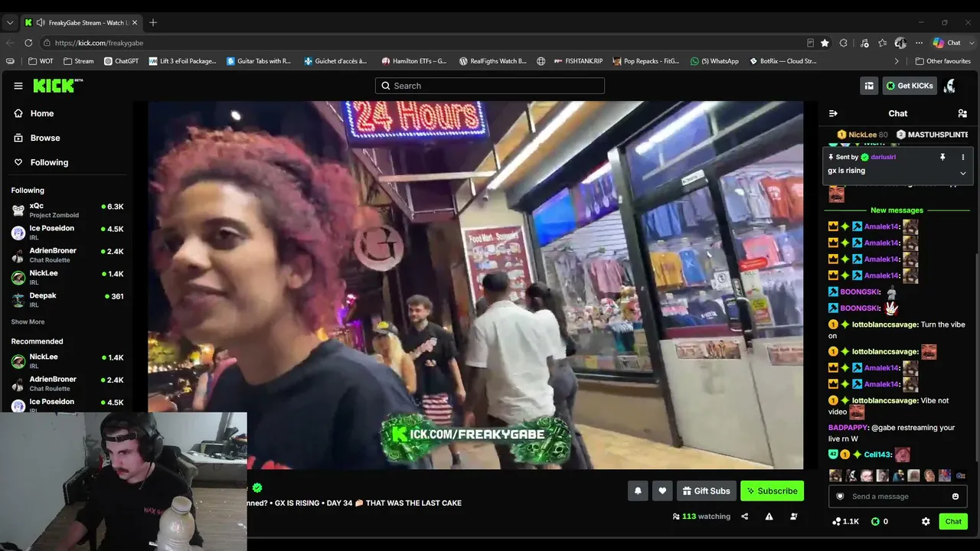Screen dimensions: 980x551
Task: Open chat identity shield icon in message box
Action: [x=840, y=497]
